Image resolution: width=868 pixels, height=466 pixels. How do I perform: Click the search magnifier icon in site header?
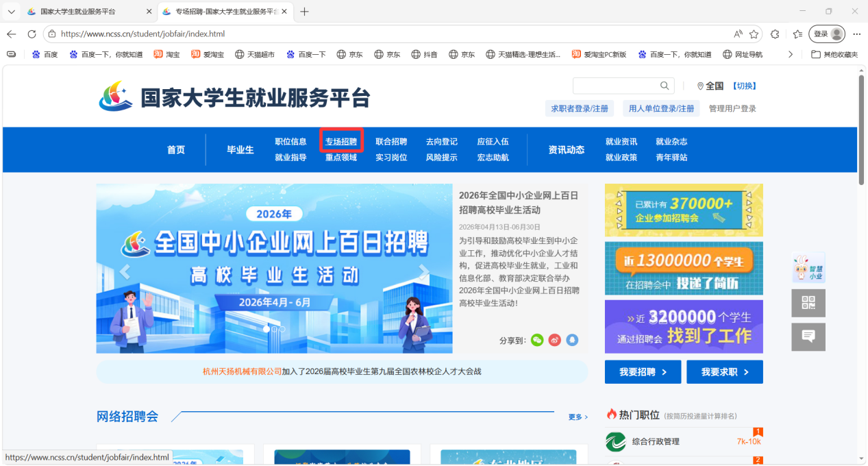(x=665, y=86)
